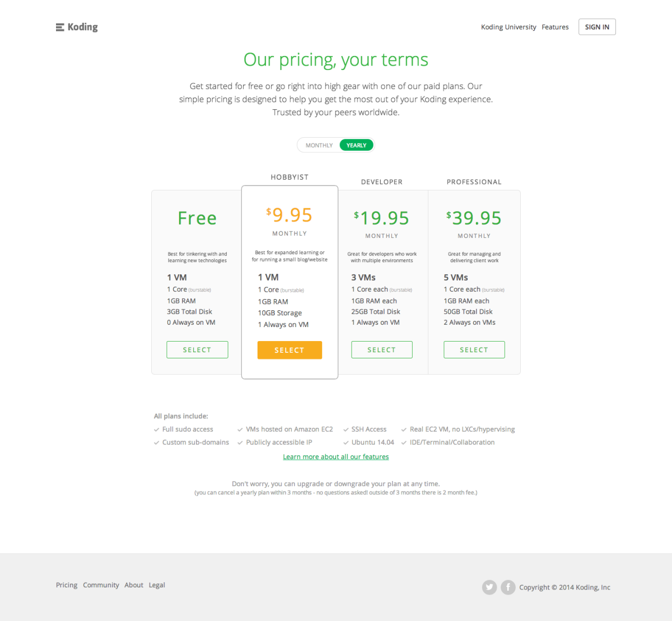Click the checkmark next to VMs hosted on Amazon EC2
The width and height of the screenshot is (672, 621).
[x=240, y=429]
